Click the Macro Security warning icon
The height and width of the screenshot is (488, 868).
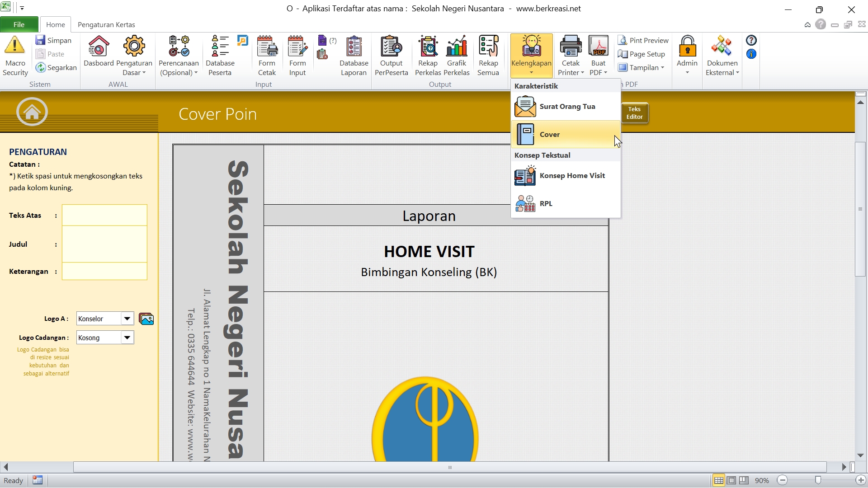click(x=15, y=46)
